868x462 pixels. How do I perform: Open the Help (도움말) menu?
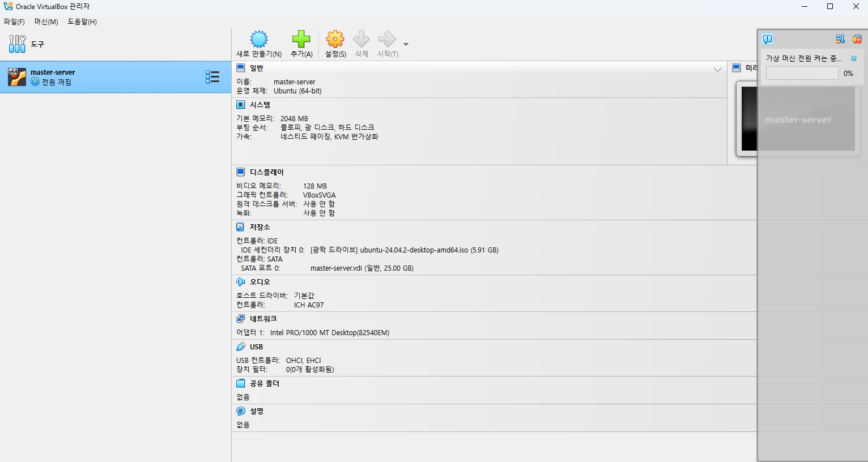[x=82, y=22]
